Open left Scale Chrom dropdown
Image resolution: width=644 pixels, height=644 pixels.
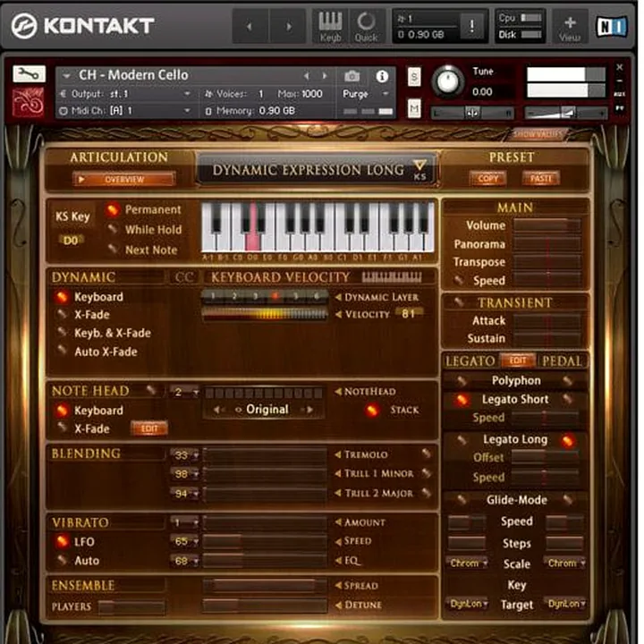coord(468,563)
